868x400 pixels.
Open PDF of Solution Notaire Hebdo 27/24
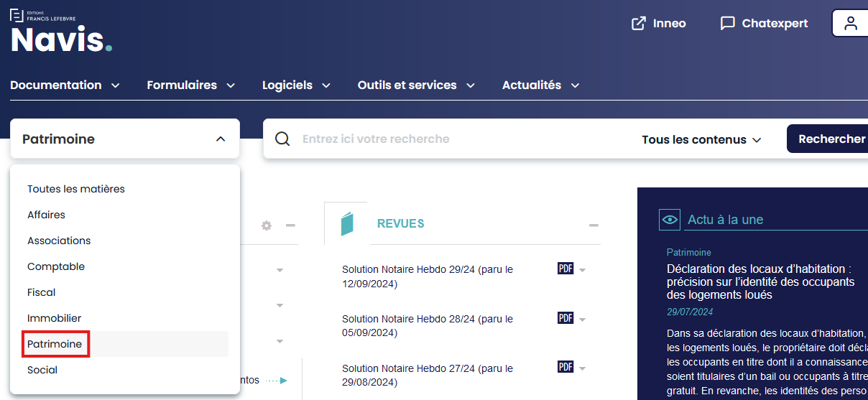tap(565, 367)
